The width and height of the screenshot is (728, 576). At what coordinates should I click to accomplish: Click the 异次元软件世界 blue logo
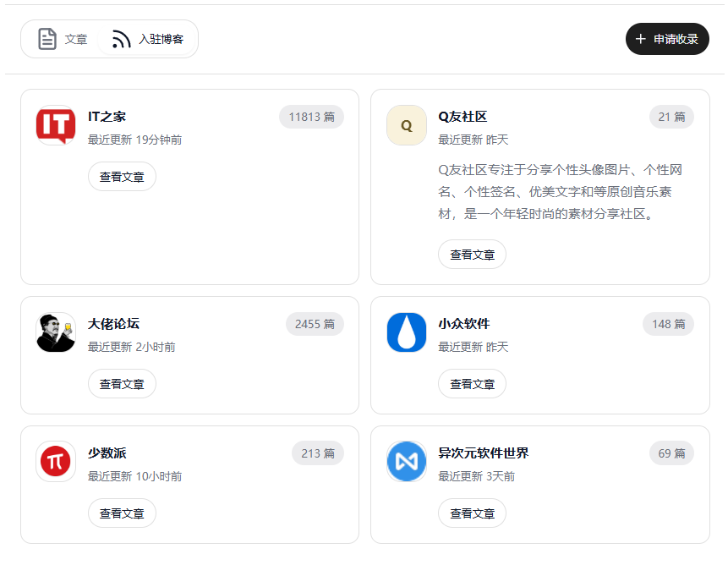(x=406, y=462)
